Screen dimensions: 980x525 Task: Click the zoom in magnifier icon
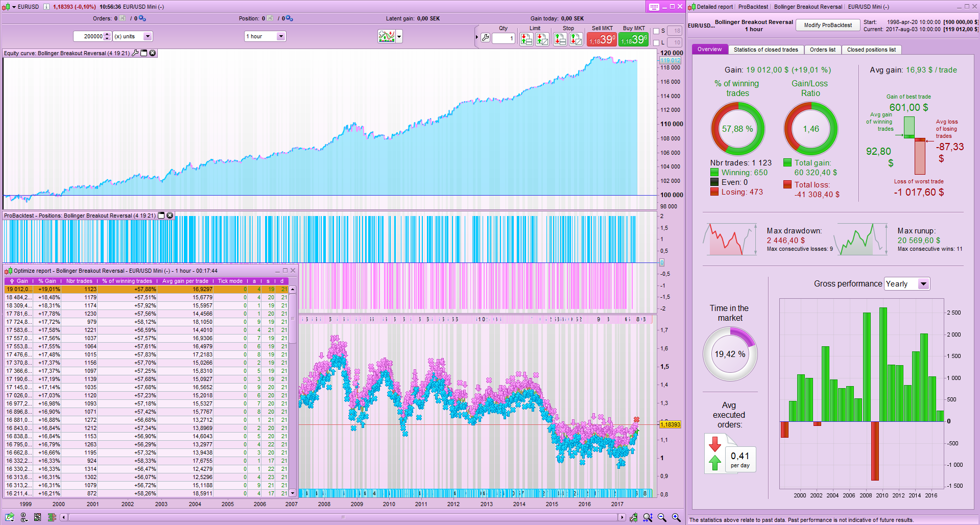(676, 517)
